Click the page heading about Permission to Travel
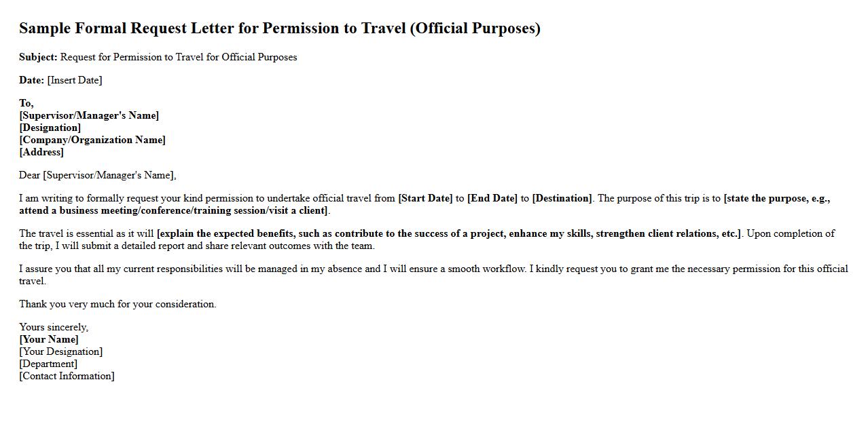 (x=279, y=28)
